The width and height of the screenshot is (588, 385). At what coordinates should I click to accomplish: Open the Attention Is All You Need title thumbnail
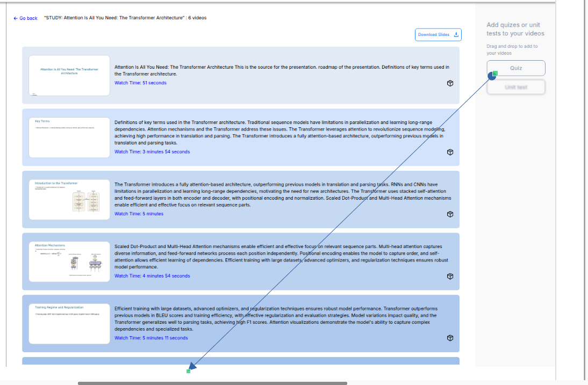69,76
